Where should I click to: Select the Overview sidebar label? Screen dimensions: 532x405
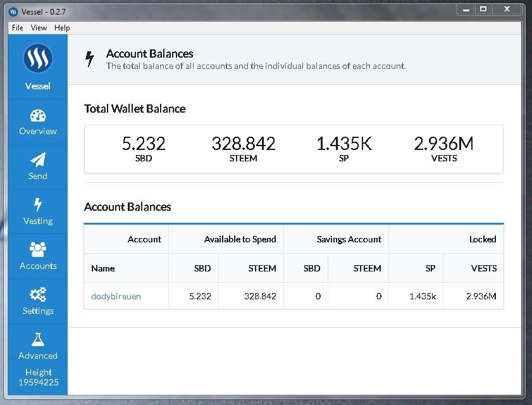[x=38, y=131]
